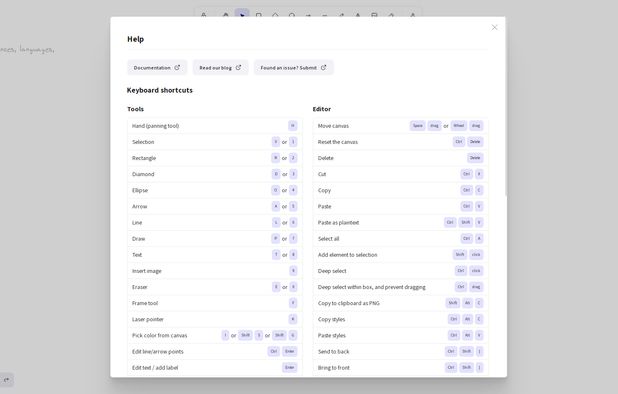This screenshot has height=394, width=618.
Task: Click the Help dialog vertical scrollbar
Action: [x=506, y=106]
